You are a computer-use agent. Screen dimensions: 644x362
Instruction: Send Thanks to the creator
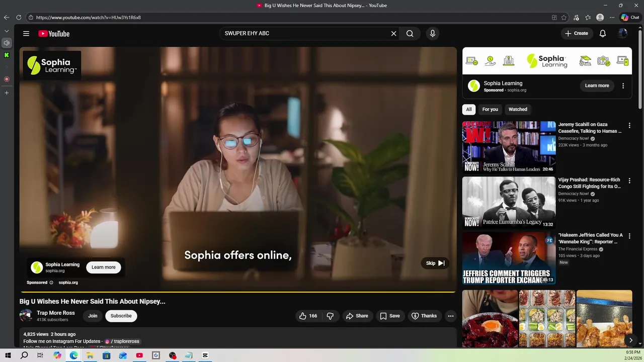click(x=424, y=316)
